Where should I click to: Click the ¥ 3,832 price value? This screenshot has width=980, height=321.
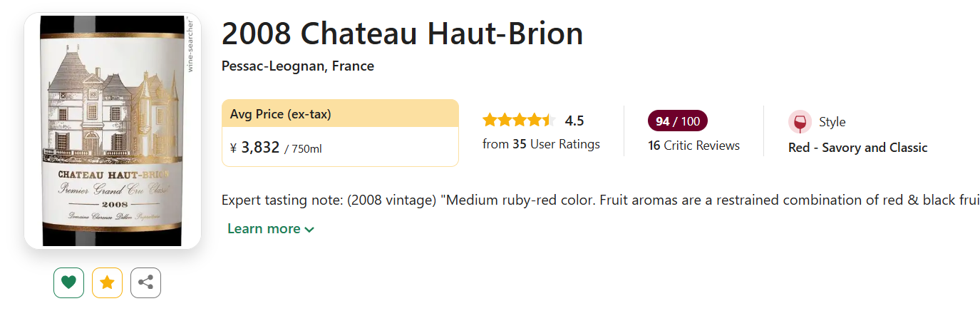click(x=259, y=148)
